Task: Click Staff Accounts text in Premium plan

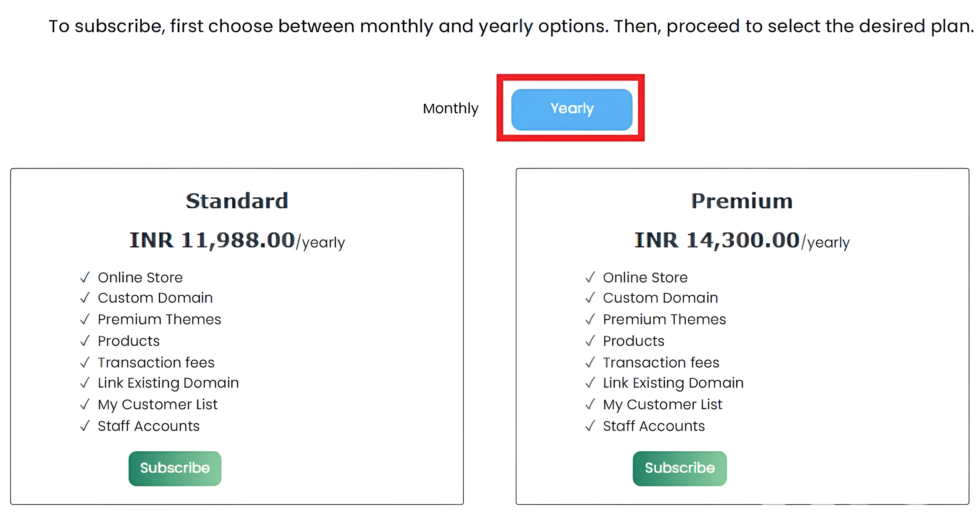Action: pos(654,426)
